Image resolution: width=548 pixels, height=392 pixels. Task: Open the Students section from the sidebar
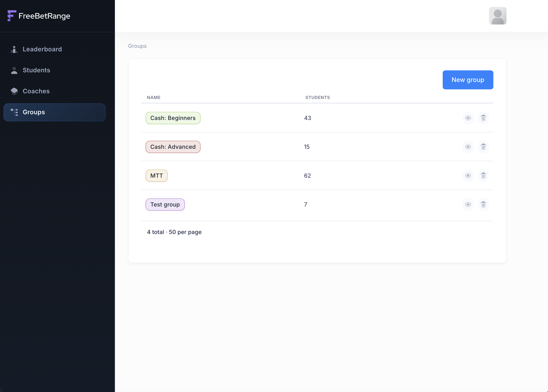click(x=36, y=70)
